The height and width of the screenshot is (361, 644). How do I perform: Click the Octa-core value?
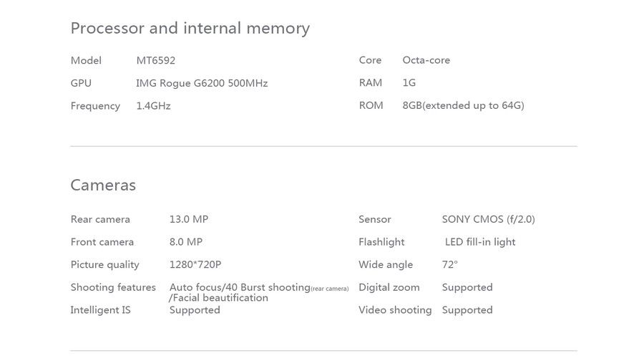(x=426, y=60)
